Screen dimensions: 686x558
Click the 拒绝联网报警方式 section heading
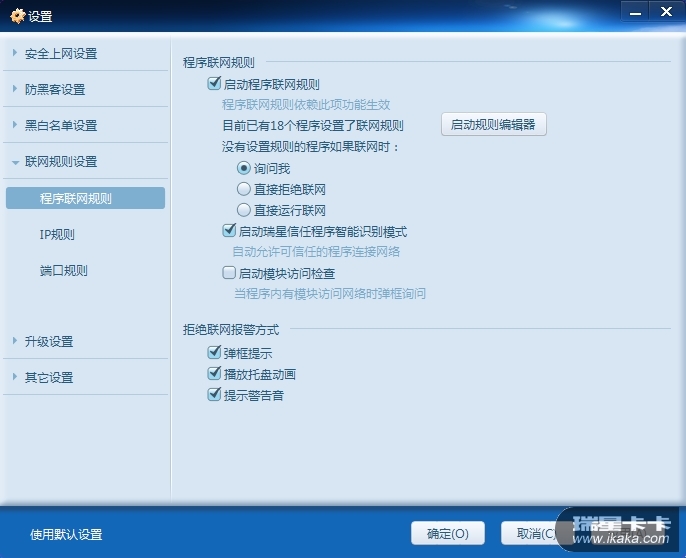[231, 330]
